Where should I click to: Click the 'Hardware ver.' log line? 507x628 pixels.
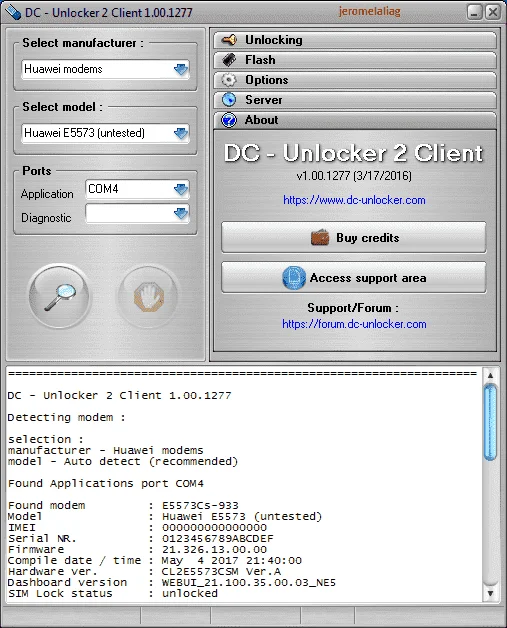pos(145,572)
